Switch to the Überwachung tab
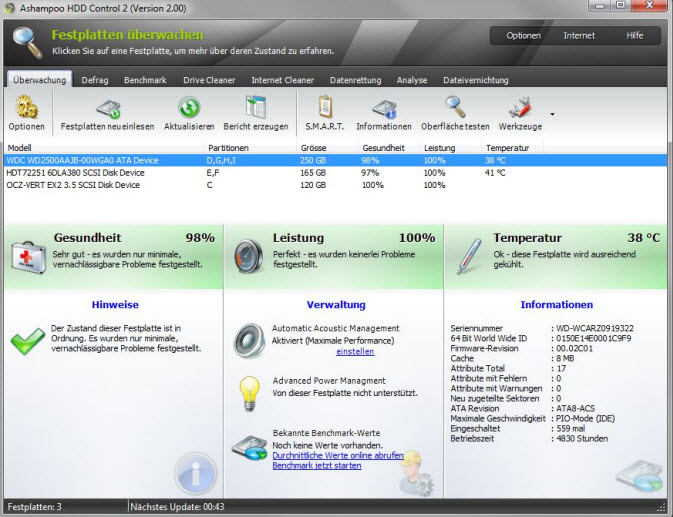Image resolution: width=673 pixels, height=517 pixels. point(39,80)
